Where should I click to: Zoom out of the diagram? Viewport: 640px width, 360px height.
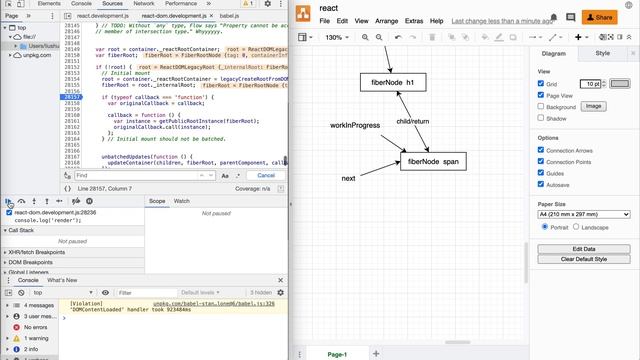coord(379,37)
